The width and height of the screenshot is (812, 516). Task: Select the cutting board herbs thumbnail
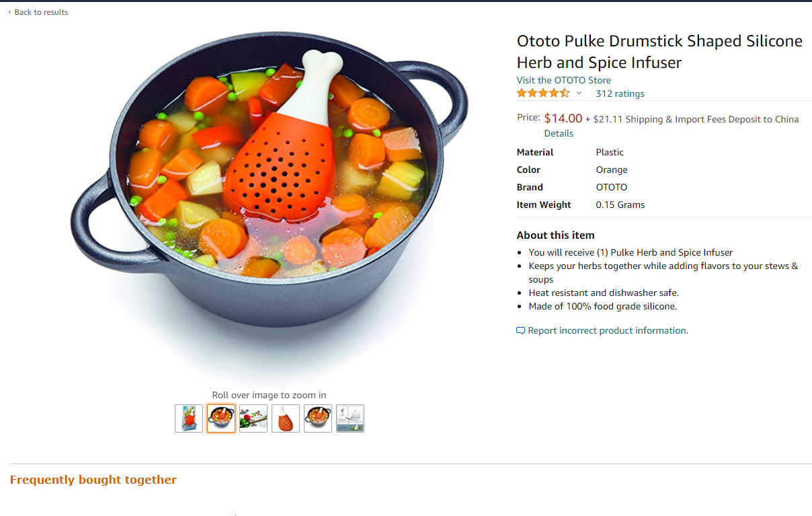tap(253, 418)
